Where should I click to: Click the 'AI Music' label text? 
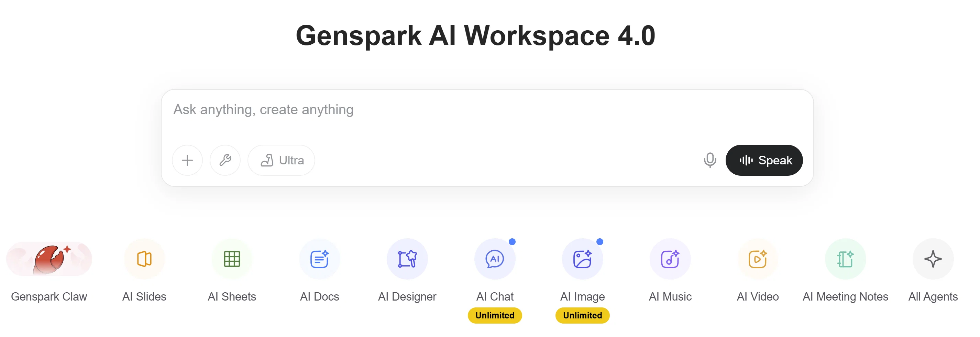coord(670,297)
